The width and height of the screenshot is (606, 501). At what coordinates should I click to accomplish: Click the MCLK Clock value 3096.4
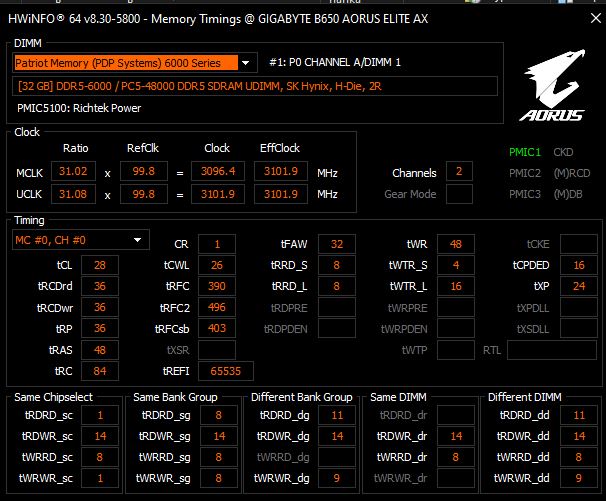[218, 171]
